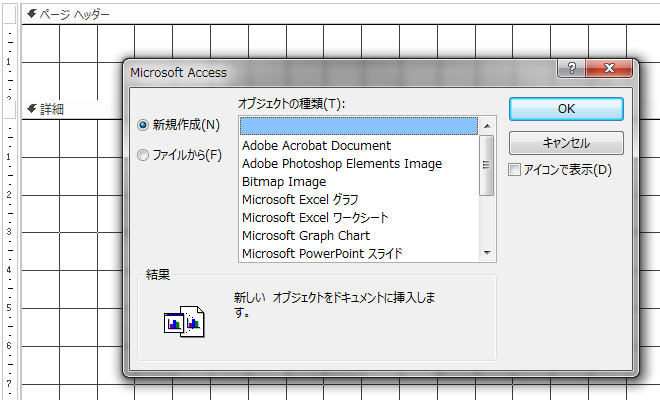660x400 pixels.
Task: Click the object list scrollbar thumb
Action: 487,165
